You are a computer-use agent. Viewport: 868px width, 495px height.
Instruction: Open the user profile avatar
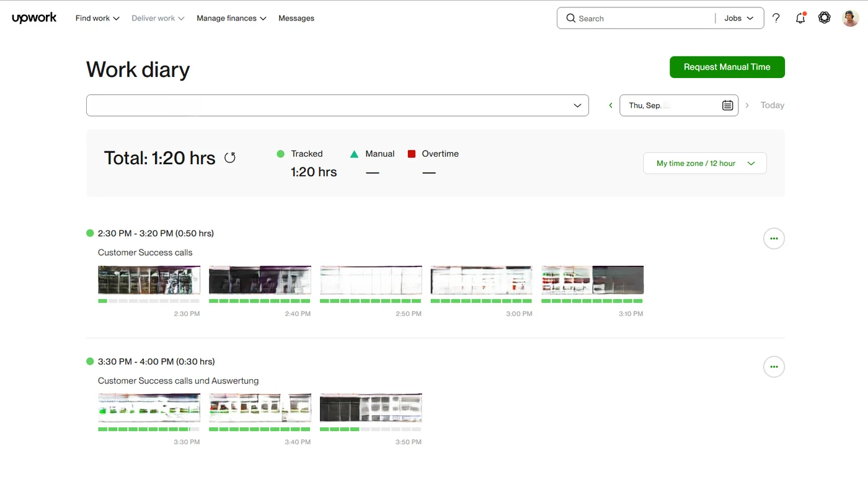point(850,18)
